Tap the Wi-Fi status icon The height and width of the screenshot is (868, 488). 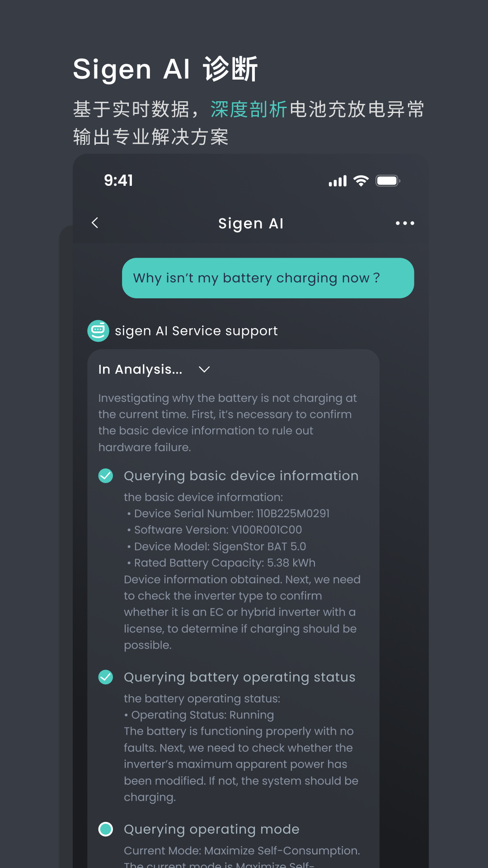361,181
